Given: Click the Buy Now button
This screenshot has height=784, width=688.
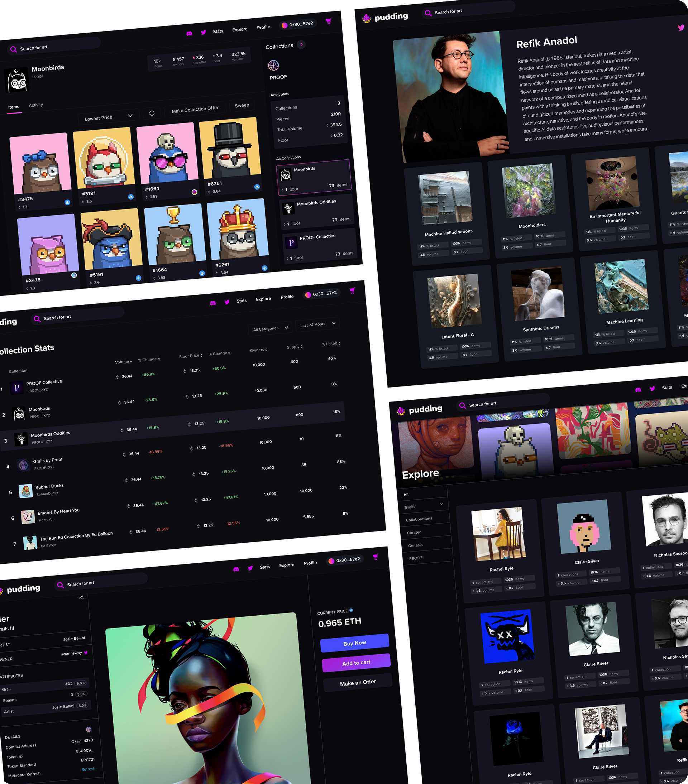Looking at the screenshot, I should click(354, 643).
